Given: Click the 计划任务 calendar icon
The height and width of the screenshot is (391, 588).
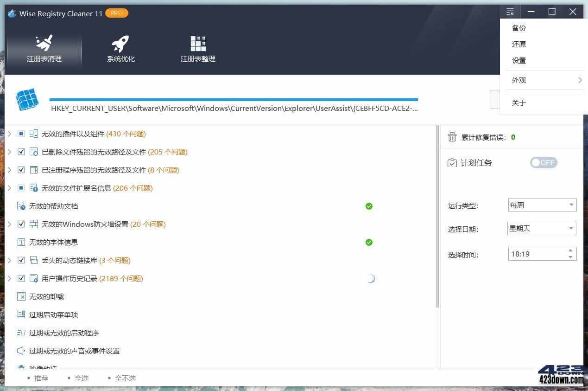Looking at the screenshot, I should click(452, 163).
